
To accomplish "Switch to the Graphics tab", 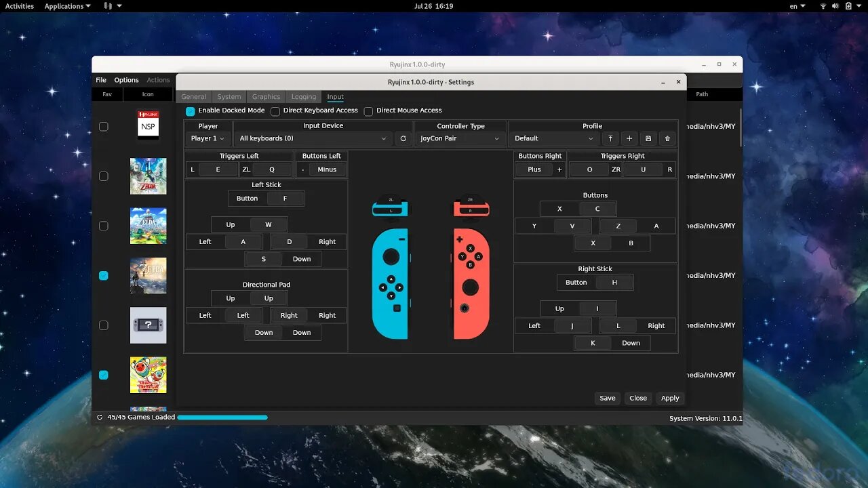I will coord(266,97).
